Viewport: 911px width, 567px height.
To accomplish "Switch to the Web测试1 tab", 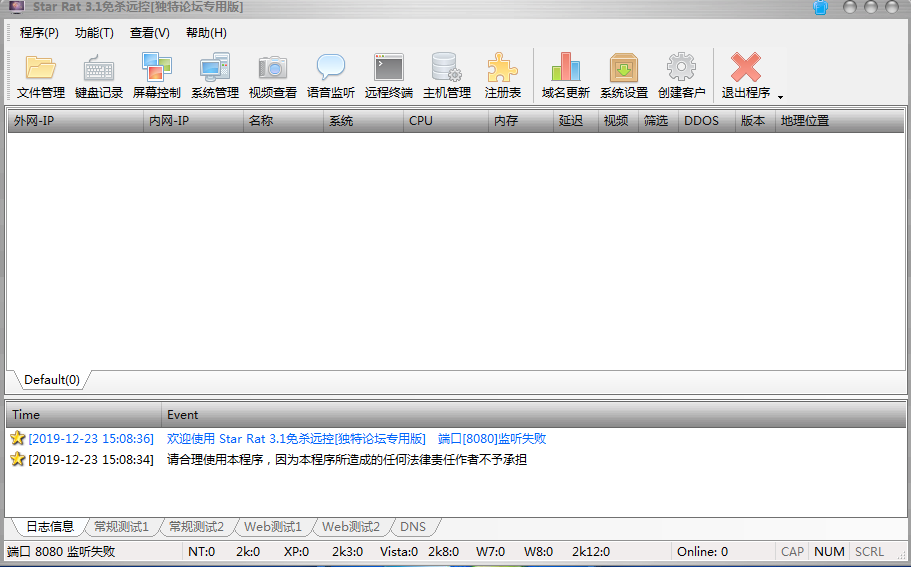I will coord(272,526).
